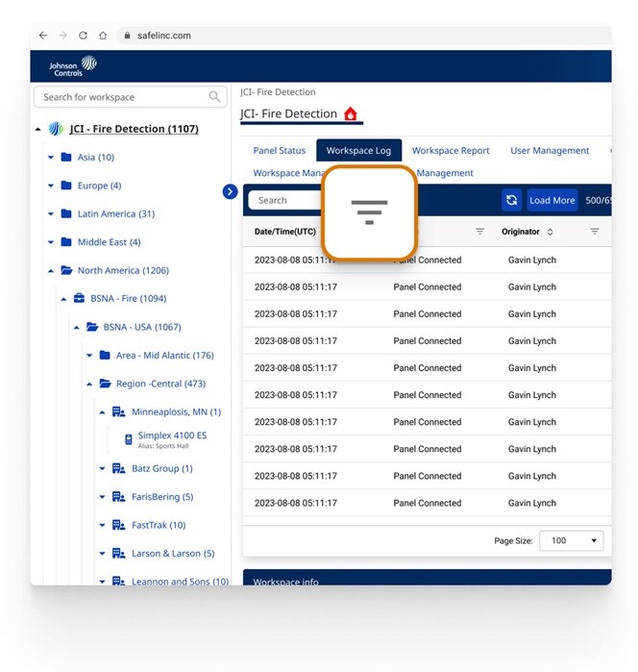Collapse the BSNA - USA (1067) node

(77, 327)
